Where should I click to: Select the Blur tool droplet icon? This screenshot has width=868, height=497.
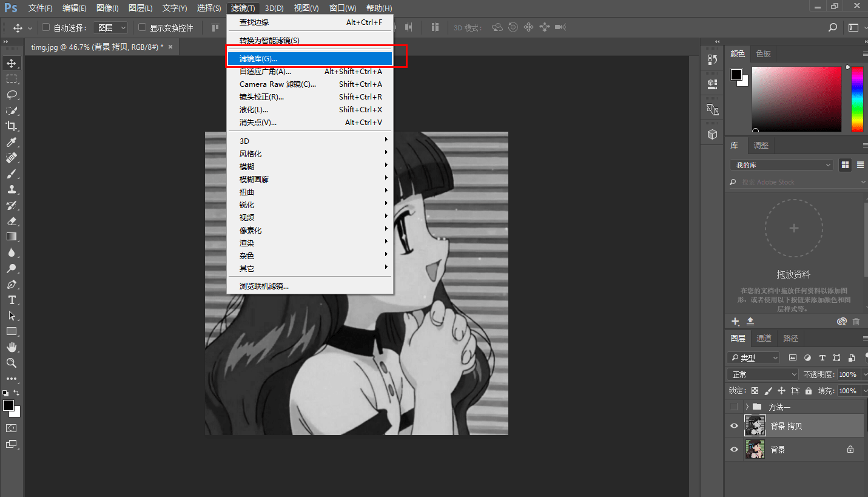click(x=12, y=252)
